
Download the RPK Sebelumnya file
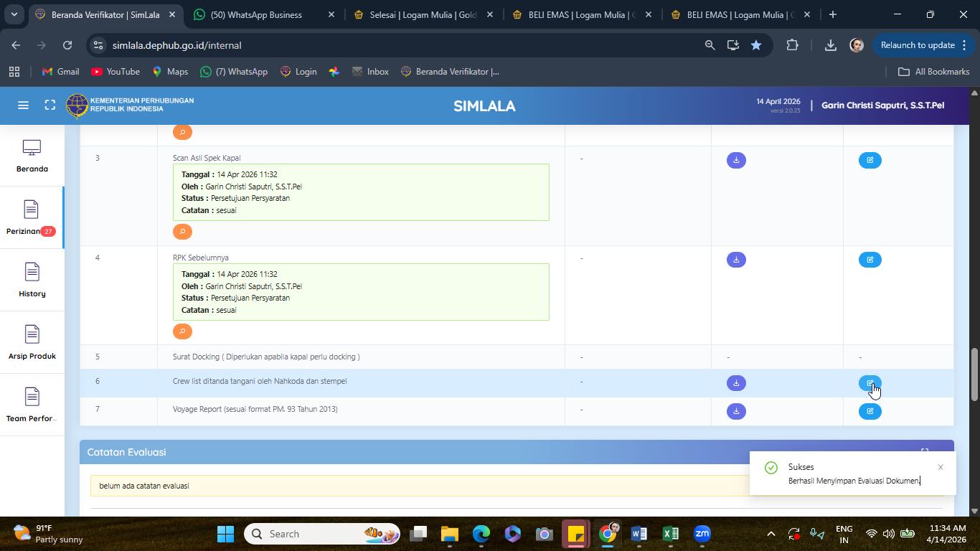(736, 260)
